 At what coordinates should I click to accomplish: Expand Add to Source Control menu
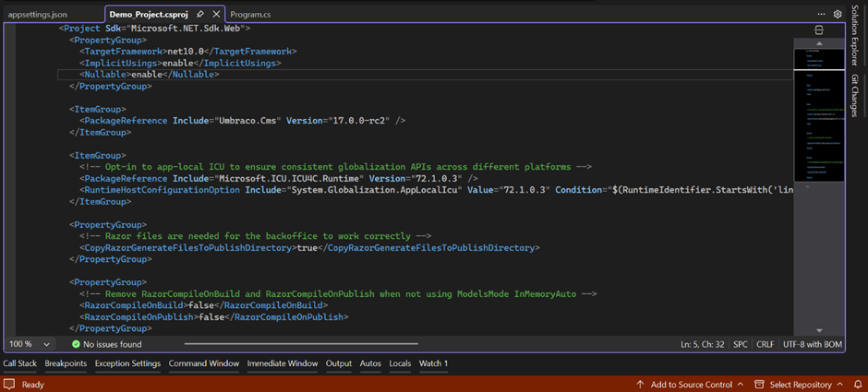[739, 385]
